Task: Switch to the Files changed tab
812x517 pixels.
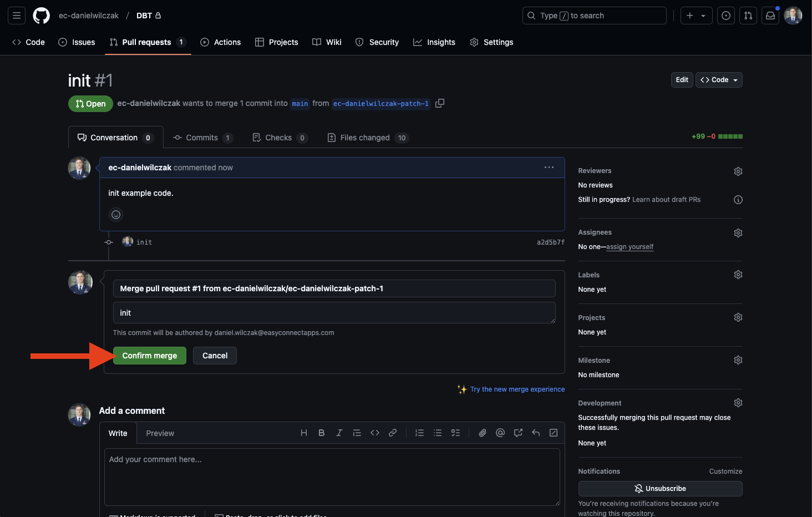Action: pyautogui.click(x=368, y=138)
